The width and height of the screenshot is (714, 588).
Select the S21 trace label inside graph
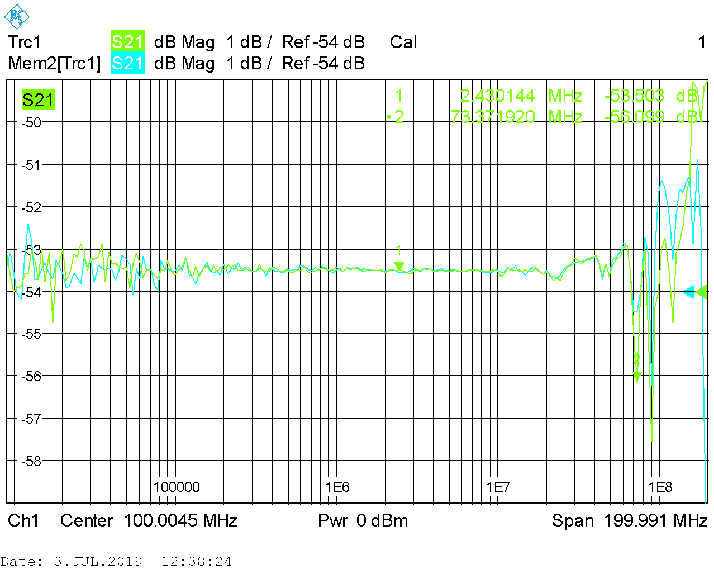coord(38,100)
